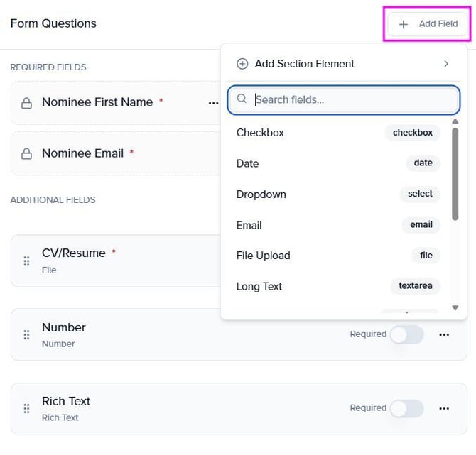Screen dimensions: 476x455
Task: Open the three-dot menu for Nominee First Name
Action: (x=213, y=103)
